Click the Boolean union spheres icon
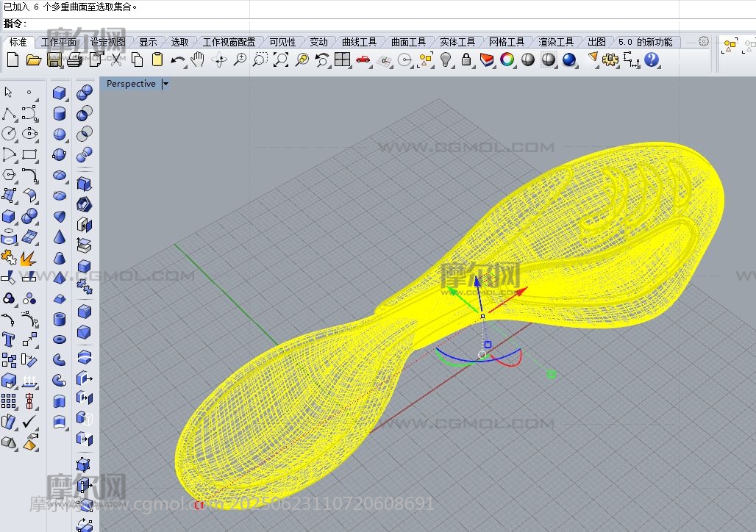The image size is (756, 532). tap(85, 92)
